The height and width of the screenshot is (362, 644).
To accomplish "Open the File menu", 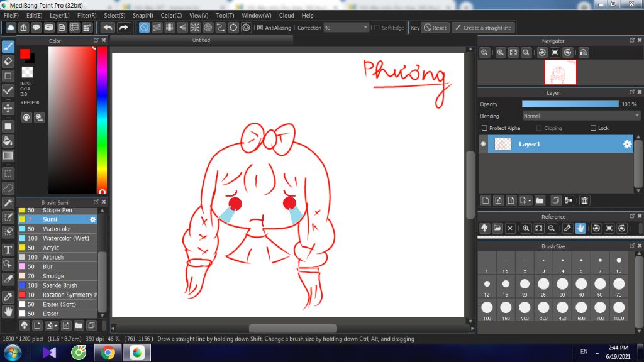I will point(11,16).
